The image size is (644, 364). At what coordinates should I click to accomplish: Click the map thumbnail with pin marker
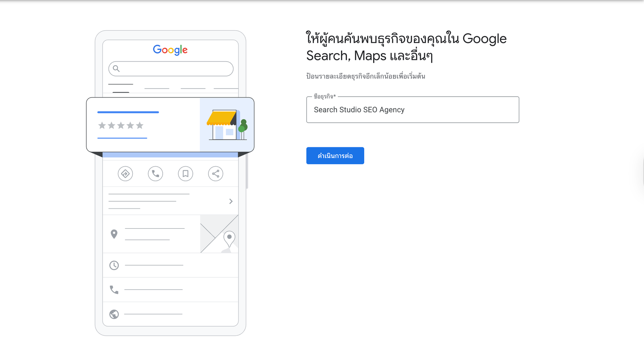(x=219, y=234)
